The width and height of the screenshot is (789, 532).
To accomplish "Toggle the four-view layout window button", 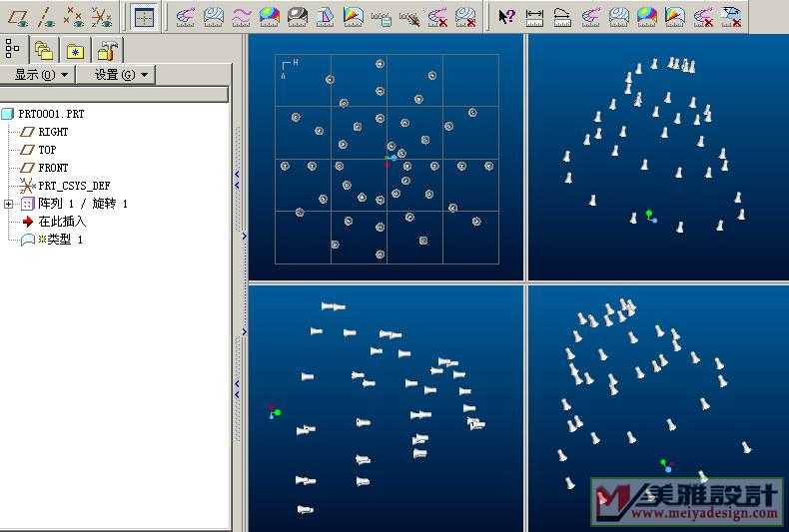I will tap(145, 17).
